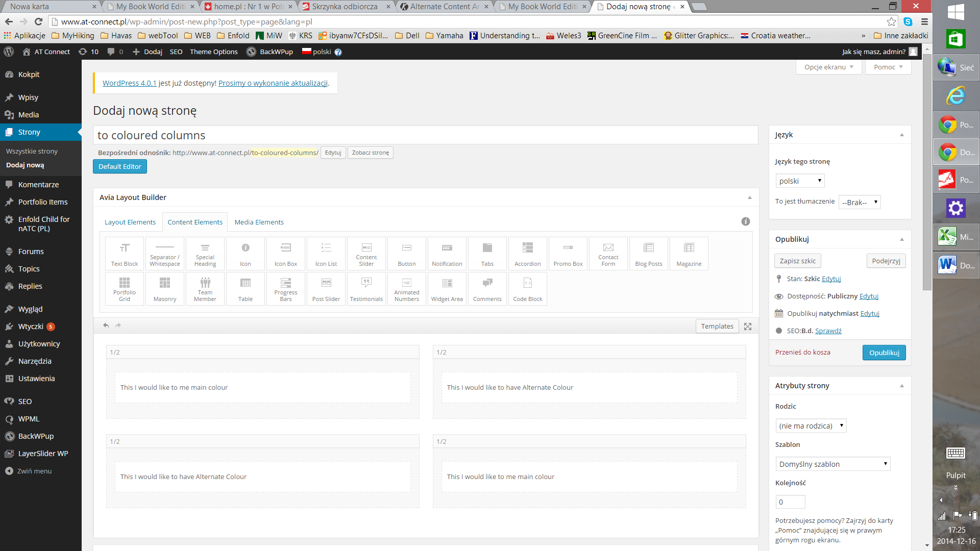Insert a Team Member element
Screen dimensions: 980x551
[x=205, y=289]
